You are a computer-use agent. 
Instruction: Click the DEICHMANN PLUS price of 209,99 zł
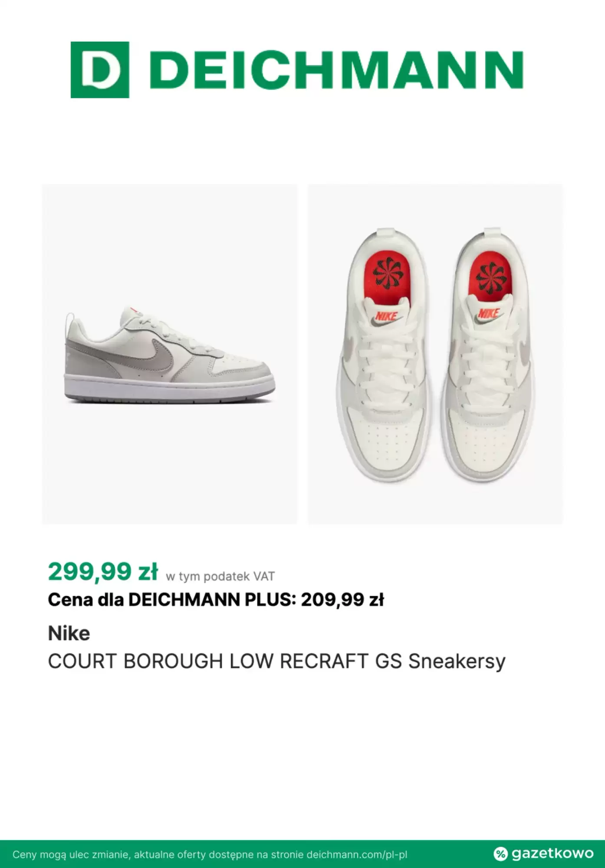click(342, 600)
